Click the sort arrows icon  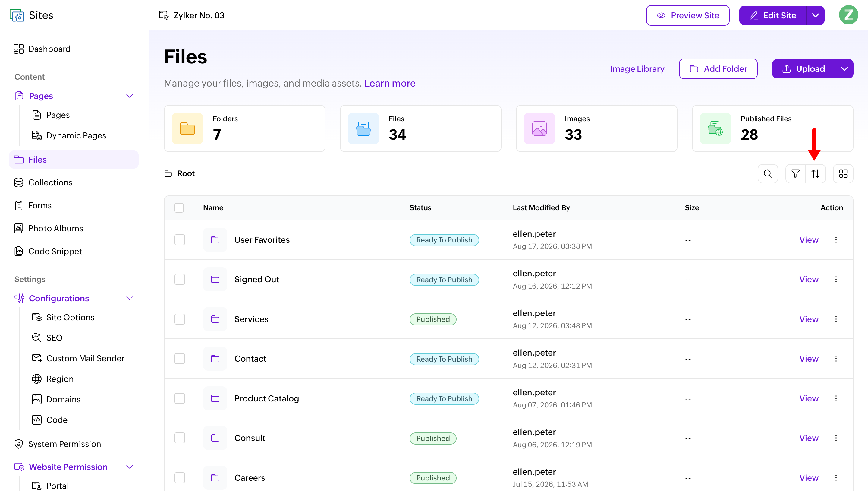816,174
